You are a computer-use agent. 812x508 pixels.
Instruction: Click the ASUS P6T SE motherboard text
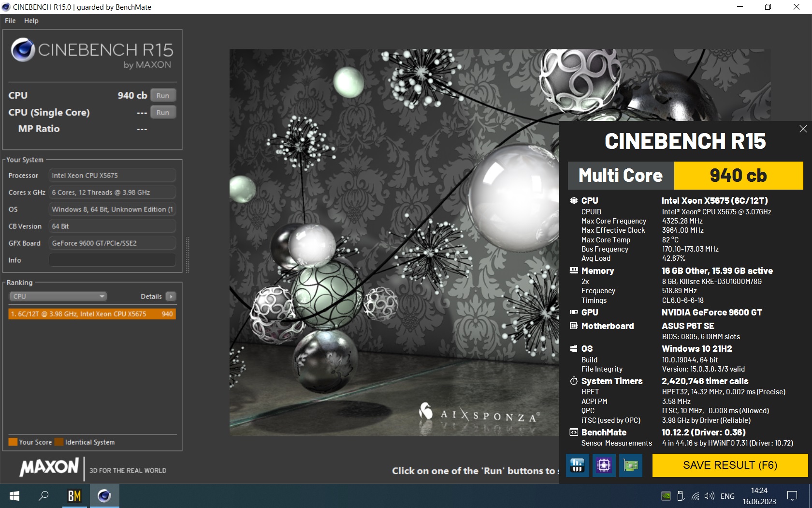click(688, 326)
